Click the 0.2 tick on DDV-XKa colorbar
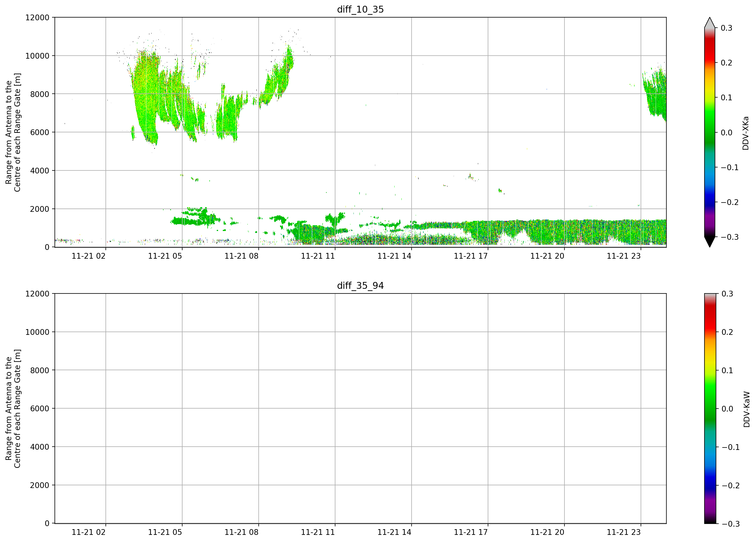 727,63
